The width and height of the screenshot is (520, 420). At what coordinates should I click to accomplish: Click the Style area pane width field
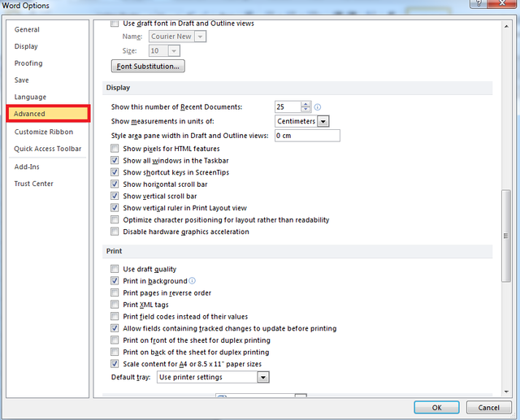click(x=307, y=136)
